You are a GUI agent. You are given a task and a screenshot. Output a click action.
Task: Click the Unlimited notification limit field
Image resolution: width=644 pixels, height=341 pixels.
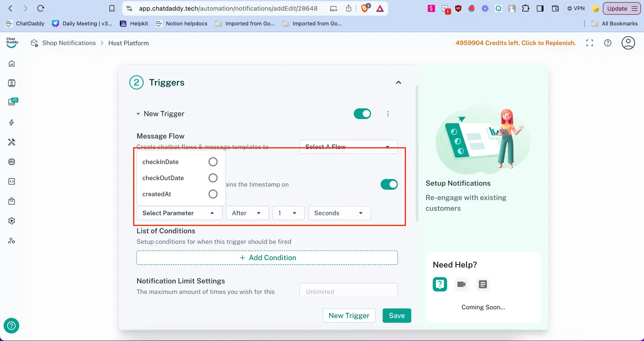348,291
